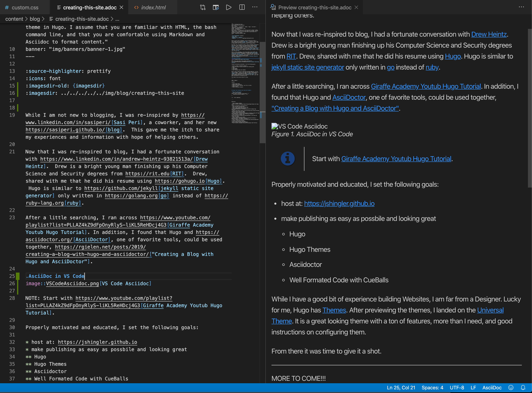Click the blog breadcrumb segment
Viewport: 532px width, 393px height.
pos(35,19)
